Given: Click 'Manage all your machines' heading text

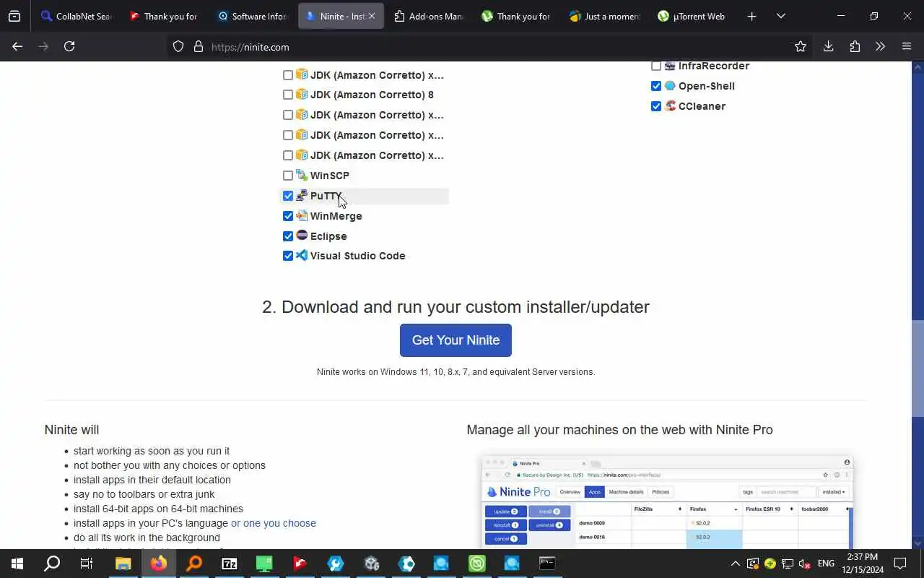Looking at the screenshot, I should (x=619, y=430).
